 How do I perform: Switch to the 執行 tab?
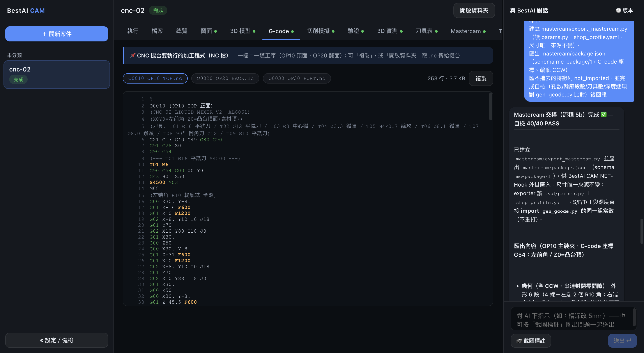click(x=133, y=31)
